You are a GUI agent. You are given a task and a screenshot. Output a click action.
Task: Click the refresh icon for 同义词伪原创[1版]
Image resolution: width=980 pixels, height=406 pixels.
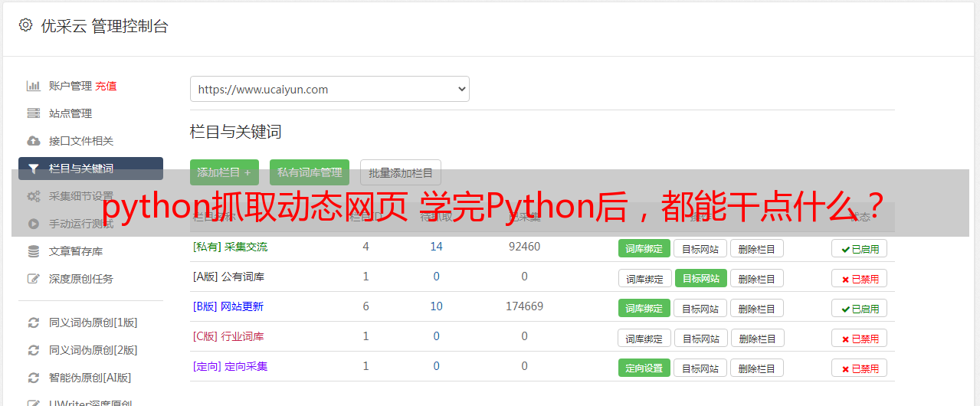click(x=34, y=323)
